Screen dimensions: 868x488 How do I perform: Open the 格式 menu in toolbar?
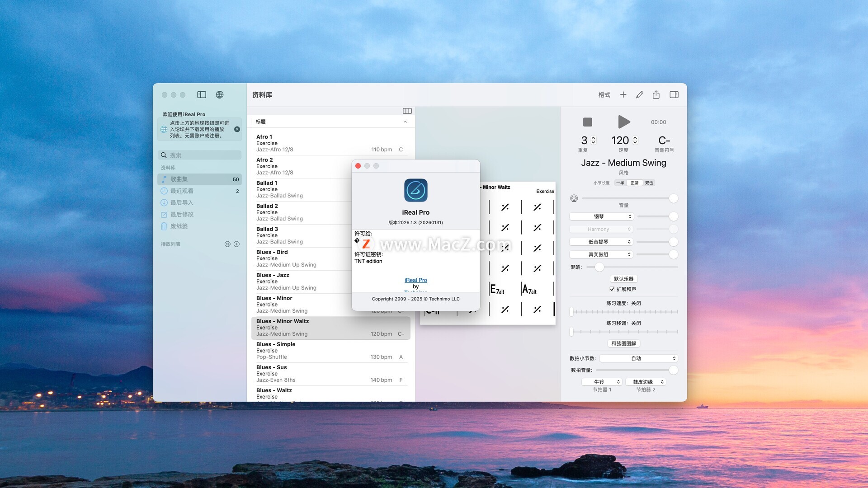point(604,95)
